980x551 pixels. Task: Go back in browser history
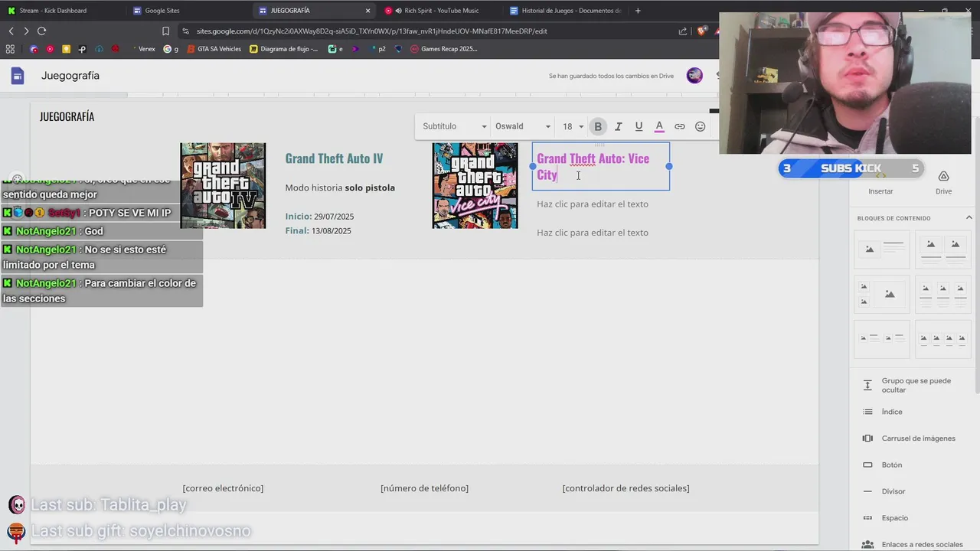click(11, 31)
